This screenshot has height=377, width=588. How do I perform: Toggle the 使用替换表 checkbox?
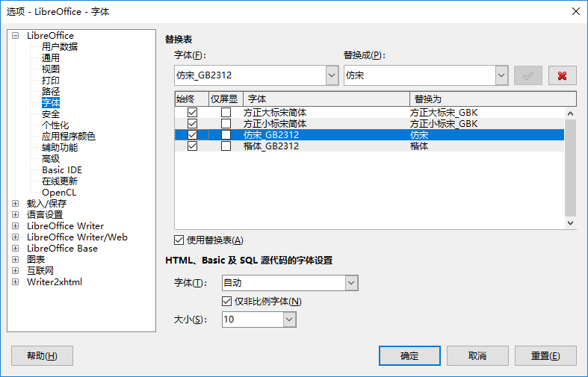click(179, 240)
